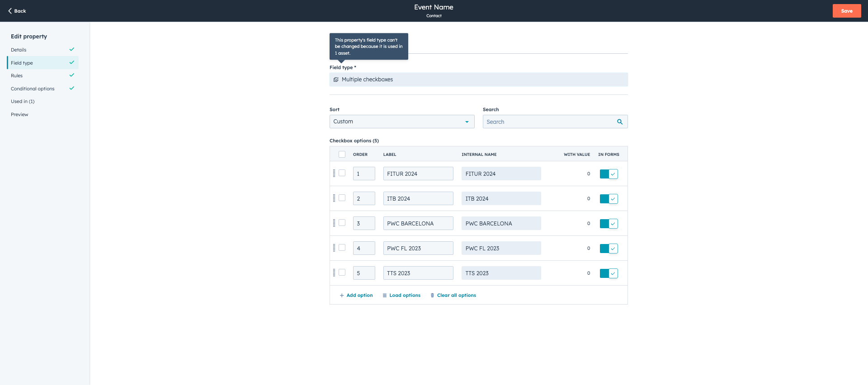Screen dimensions: 868x385
Task: Click the FITUR 2024 internal name field
Action: 501,174
